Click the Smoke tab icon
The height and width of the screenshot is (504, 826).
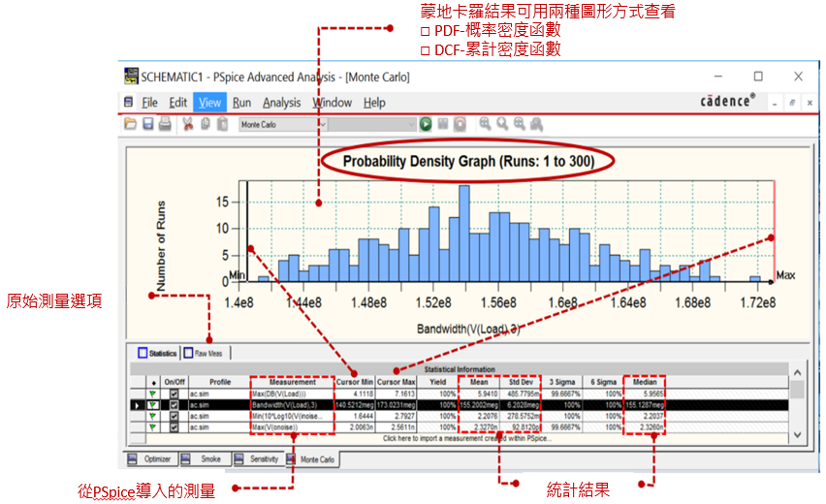[x=185, y=459]
